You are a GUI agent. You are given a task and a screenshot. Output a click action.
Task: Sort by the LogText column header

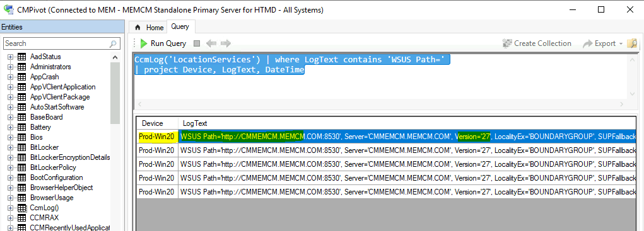click(x=407, y=123)
